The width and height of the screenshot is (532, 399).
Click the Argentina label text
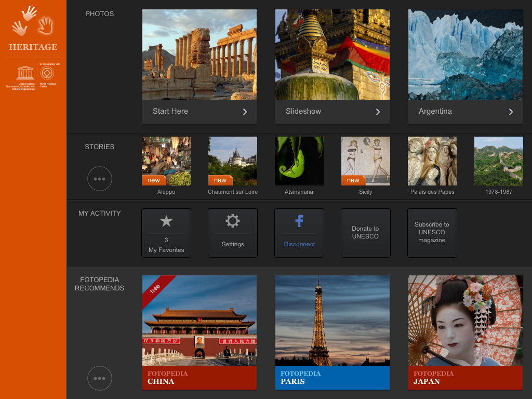[435, 111]
